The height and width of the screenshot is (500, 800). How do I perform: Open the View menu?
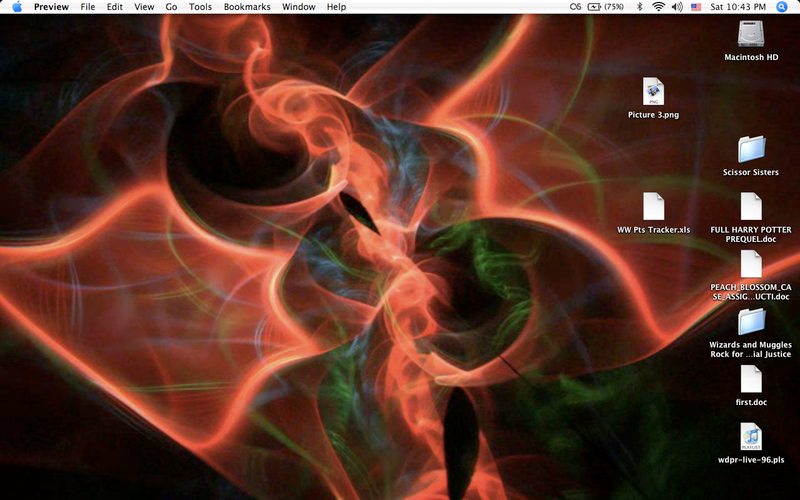click(x=144, y=7)
